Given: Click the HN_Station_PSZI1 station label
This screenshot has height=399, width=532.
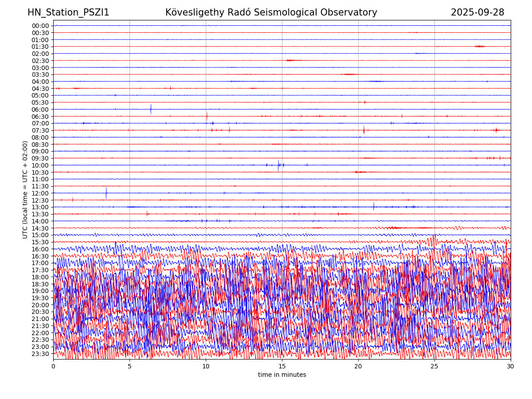Looking at the screenshot, I should tap(68, 12).
